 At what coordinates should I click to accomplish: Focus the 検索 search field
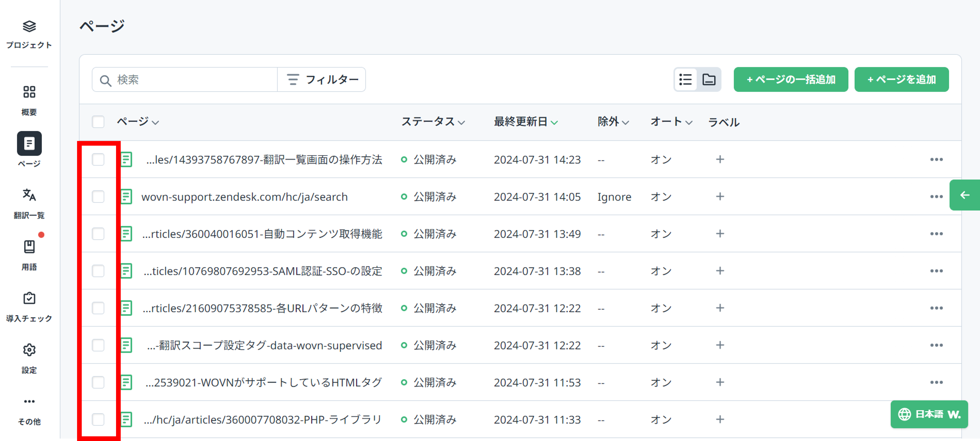184,80
